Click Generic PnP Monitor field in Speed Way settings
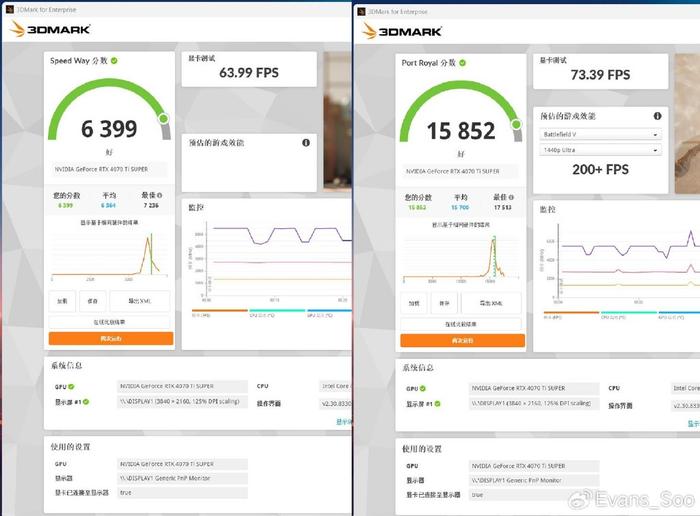 tap(182, 479)
